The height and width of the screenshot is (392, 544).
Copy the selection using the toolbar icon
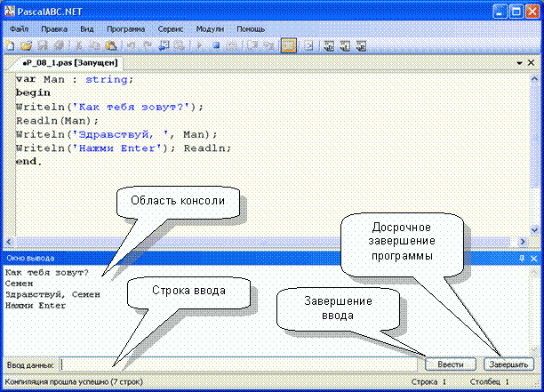point(94,45)
